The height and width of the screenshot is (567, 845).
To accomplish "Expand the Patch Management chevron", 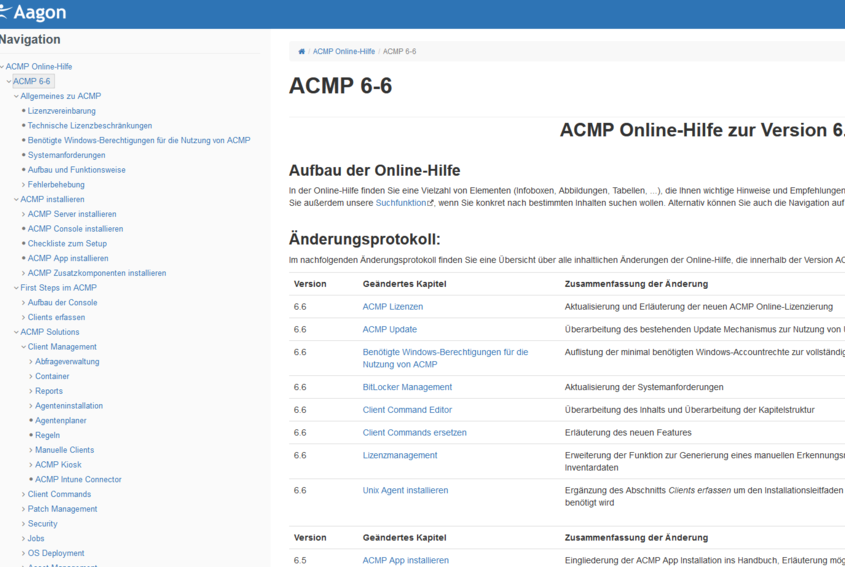I will click(x=23, y=509).
